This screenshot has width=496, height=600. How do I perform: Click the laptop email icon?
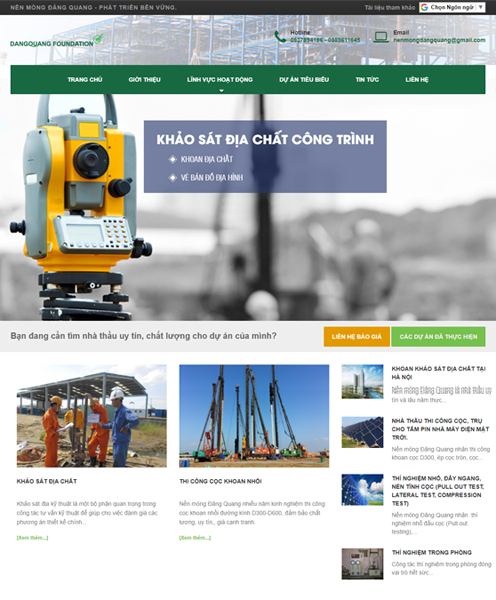click(381, 37)
